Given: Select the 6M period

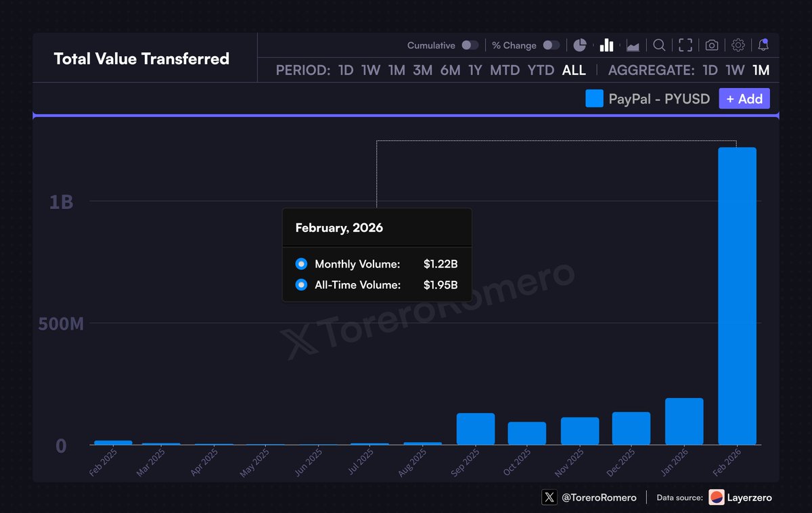Looking at the screenshot, I should coord(450,70).
